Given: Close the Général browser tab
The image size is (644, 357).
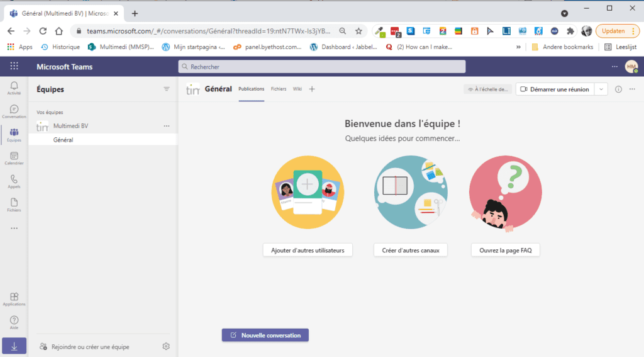Looking at the screenshot, I should (116, 14).
